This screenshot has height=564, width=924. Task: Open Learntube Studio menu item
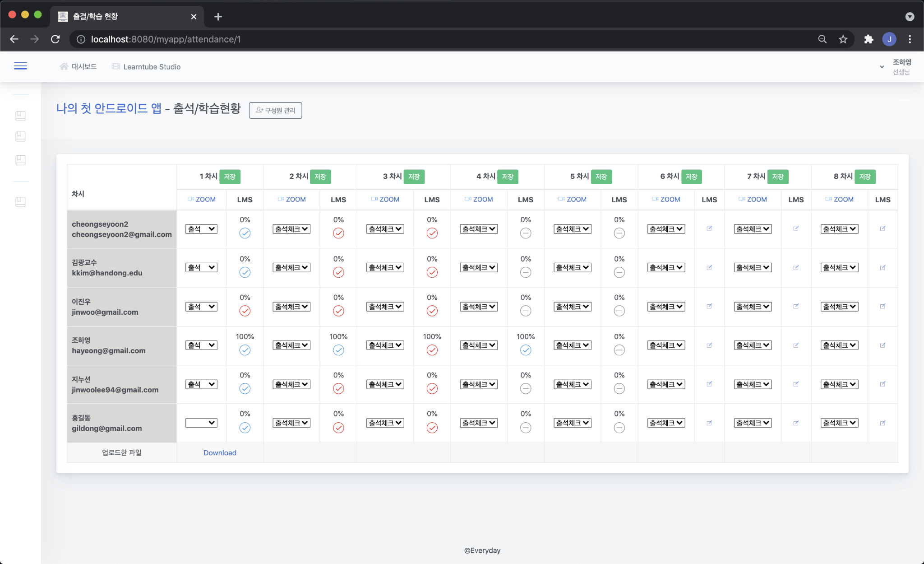(146, 67)
